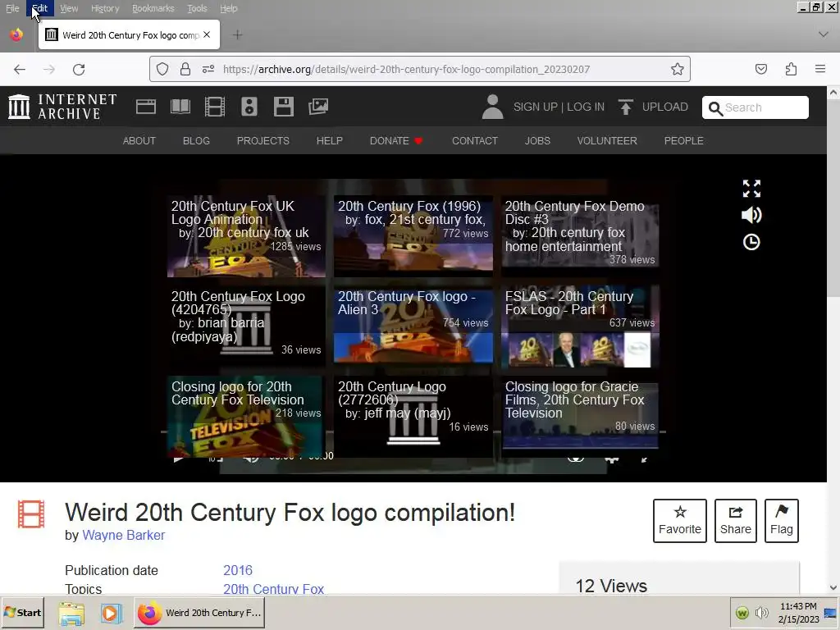Click the padlock site info icon

click(x=185, y=69)
